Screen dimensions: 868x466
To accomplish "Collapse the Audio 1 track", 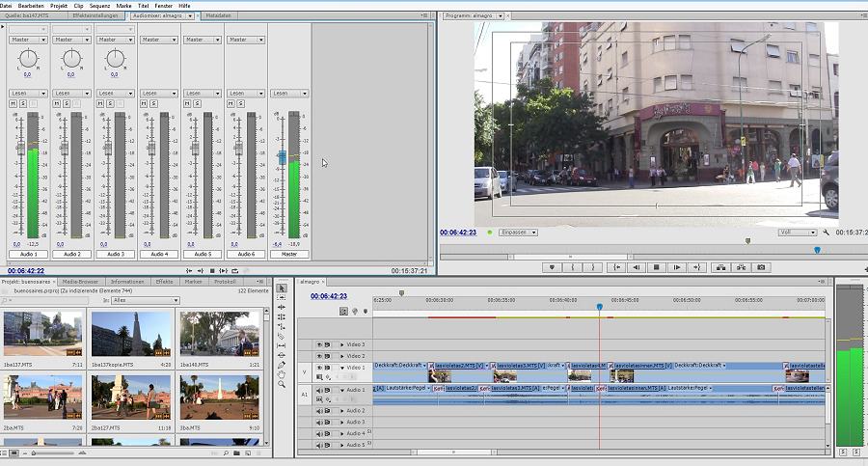I will click(342, 390).
